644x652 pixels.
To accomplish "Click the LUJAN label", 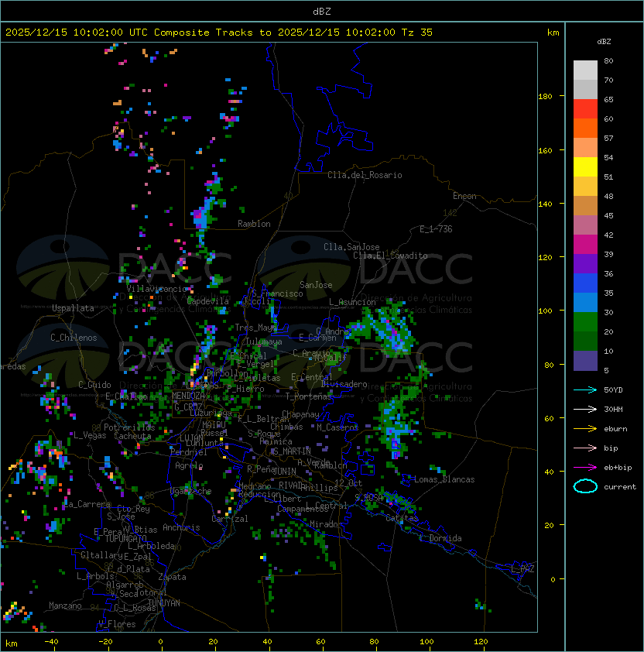I will [192, 438].
